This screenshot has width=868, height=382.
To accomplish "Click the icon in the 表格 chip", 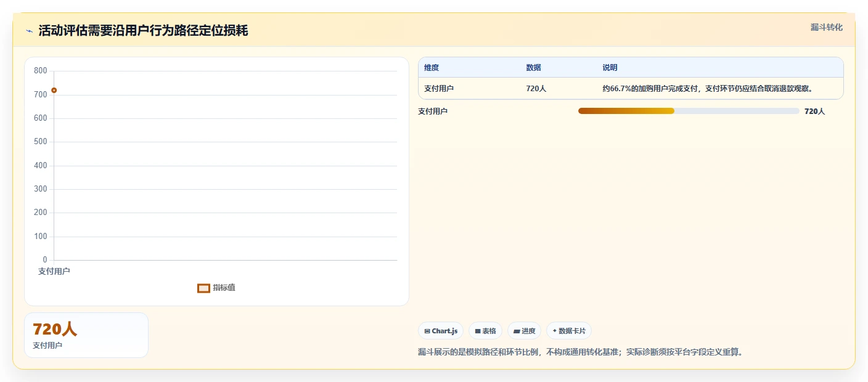I will tap(478, 331).
